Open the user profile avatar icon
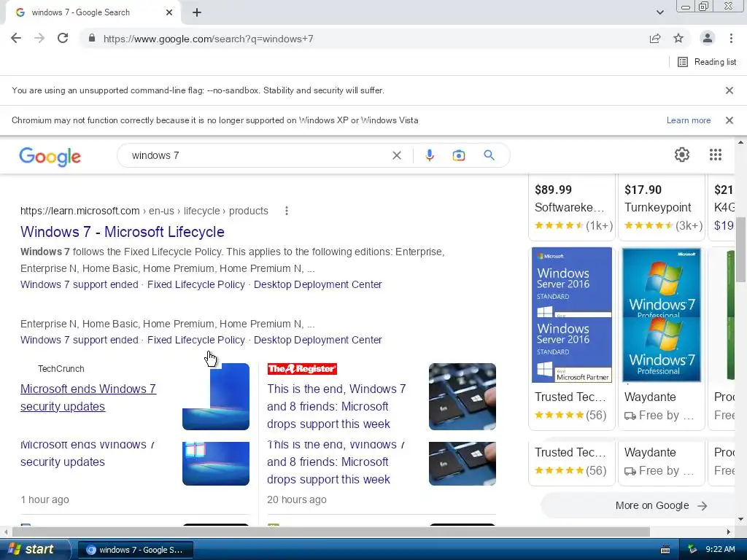 point(708,39)
